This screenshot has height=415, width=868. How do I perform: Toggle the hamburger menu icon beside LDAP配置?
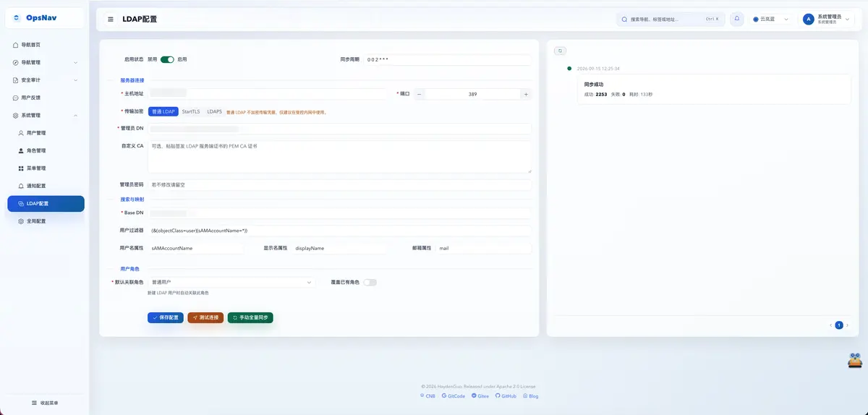(x=111, y=20)
